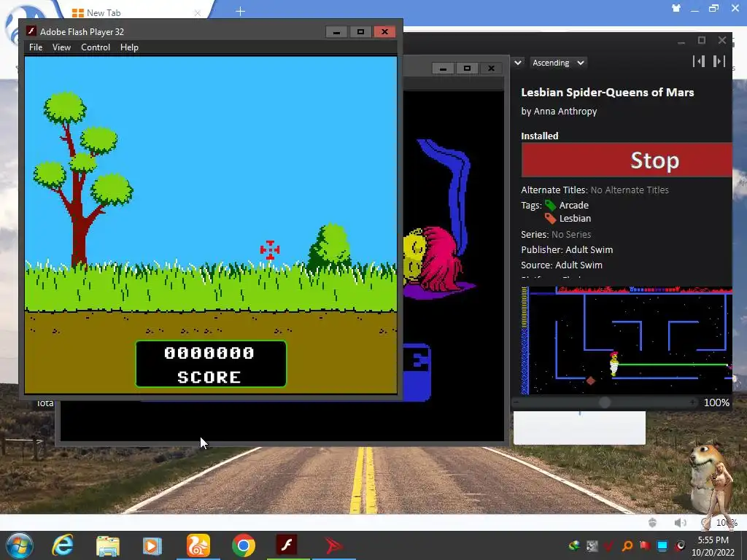The image size is (747, 560).
Task: Open the Control menu in Flash Player
Action: coord(96,47)
